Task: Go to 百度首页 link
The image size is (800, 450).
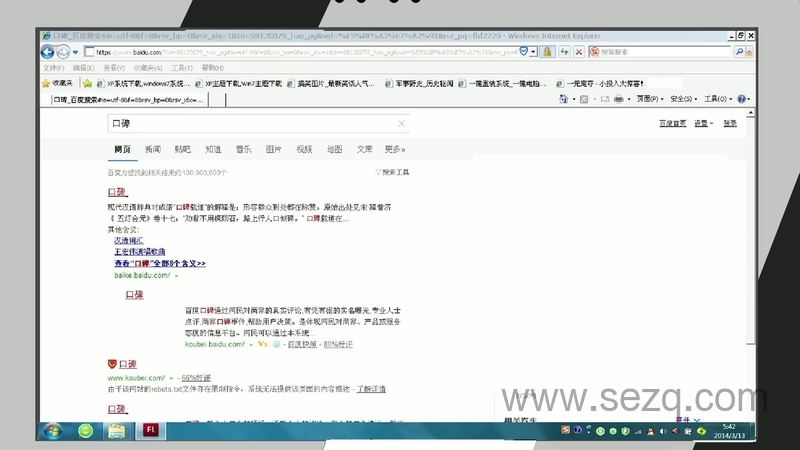Action: tap(672, 123)
